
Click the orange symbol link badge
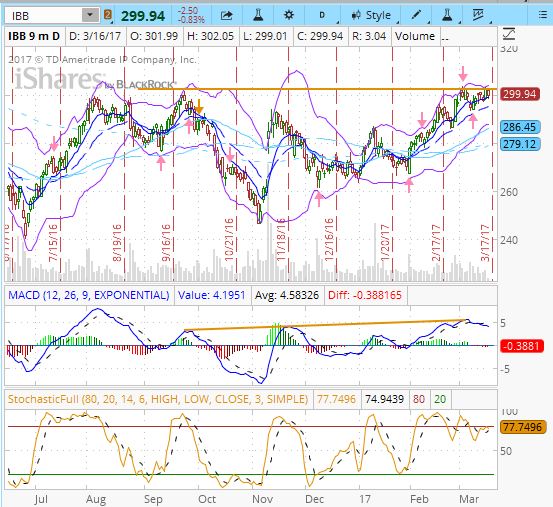108,15
